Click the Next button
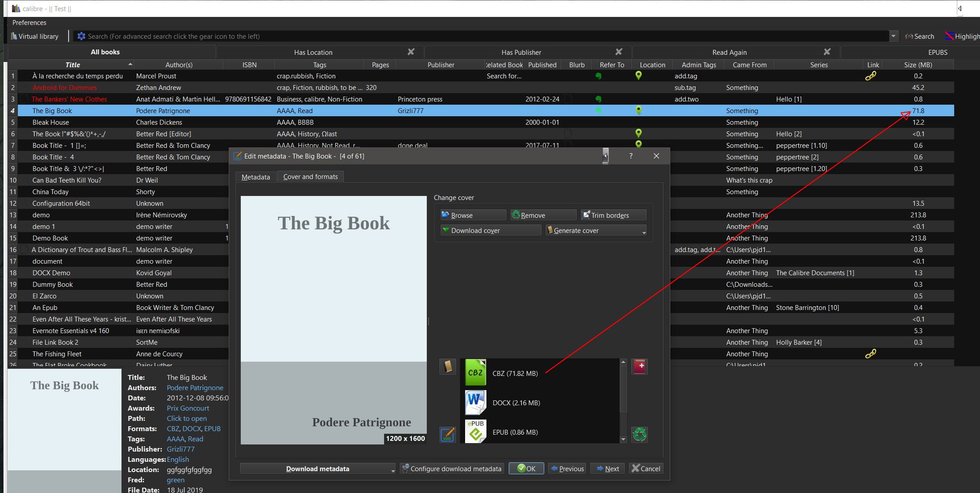This screenshot has height=493, width=980. tap(607, 469)
